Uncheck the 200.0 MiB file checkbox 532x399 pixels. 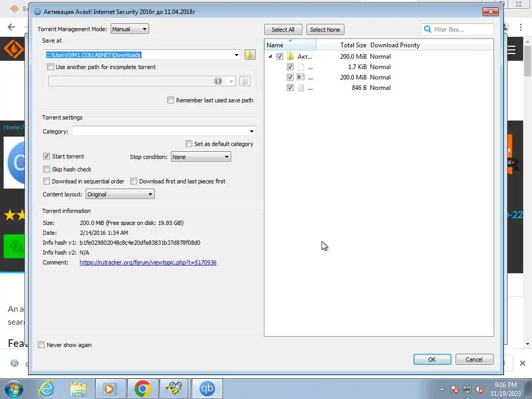click(290, 77)
